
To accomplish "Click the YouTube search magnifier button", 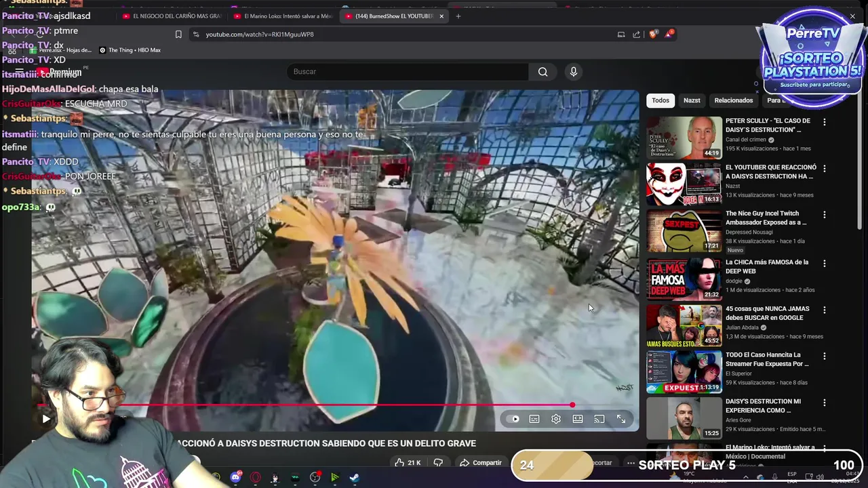I will [x=542, y=72].
